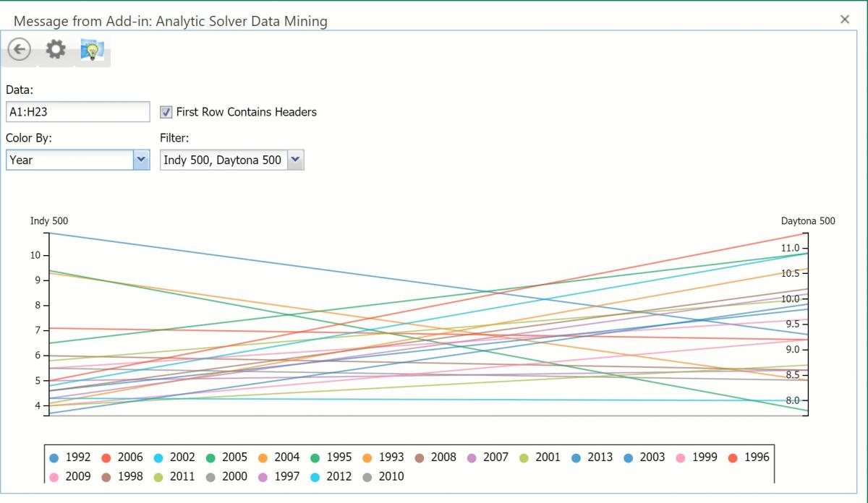Select the 2013 legend color dot
The height and width of the screenshot is (503, 868).
(x=576, y=457)
